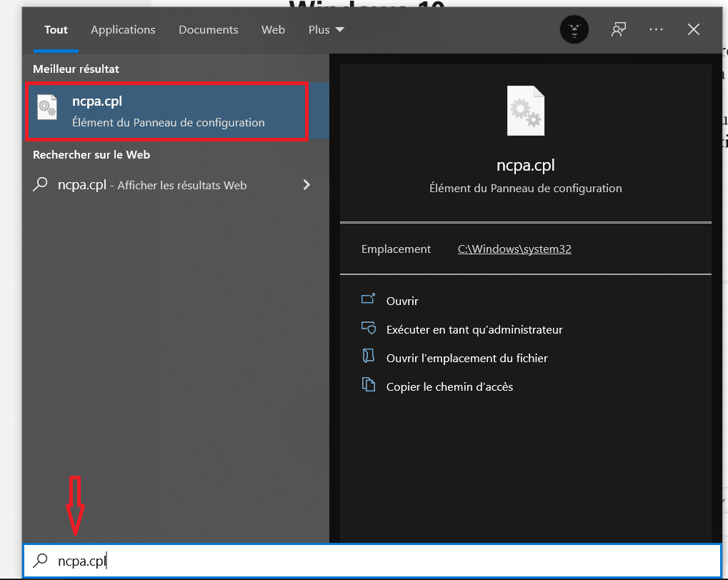Click in the ncpa.cpl search input field
The image size is (728, 580).
372,561
